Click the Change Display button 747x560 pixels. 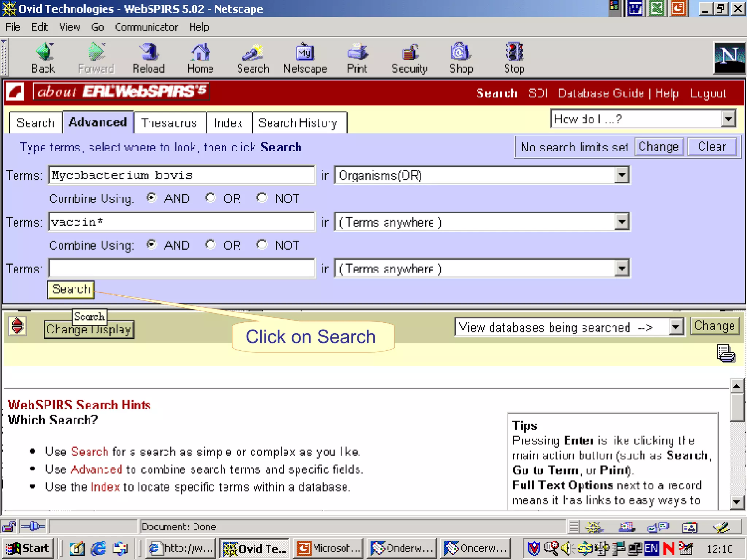pos(89,330)
